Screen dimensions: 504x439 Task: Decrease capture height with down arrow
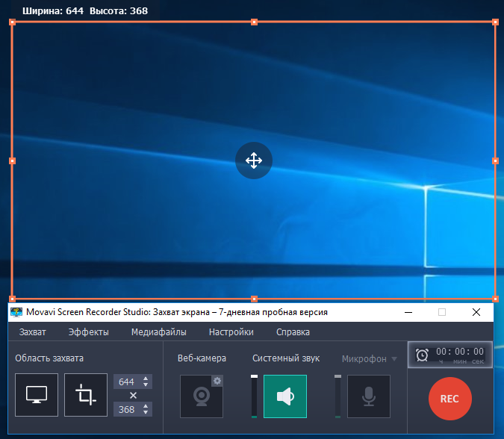(x=146, y=412)
